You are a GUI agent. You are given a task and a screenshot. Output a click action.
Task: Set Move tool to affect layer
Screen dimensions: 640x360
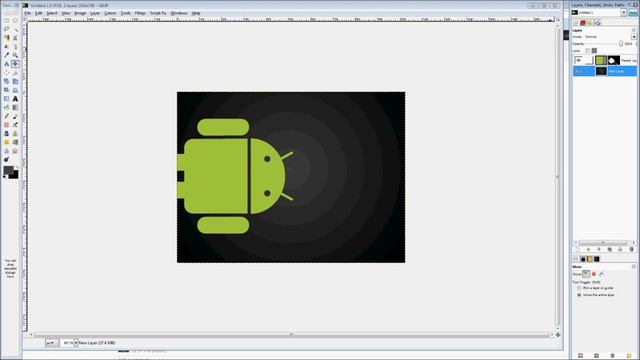point(586,274)
